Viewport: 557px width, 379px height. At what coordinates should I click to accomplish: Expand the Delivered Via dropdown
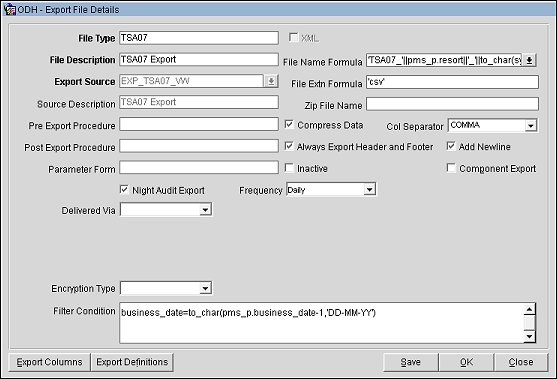205,210
